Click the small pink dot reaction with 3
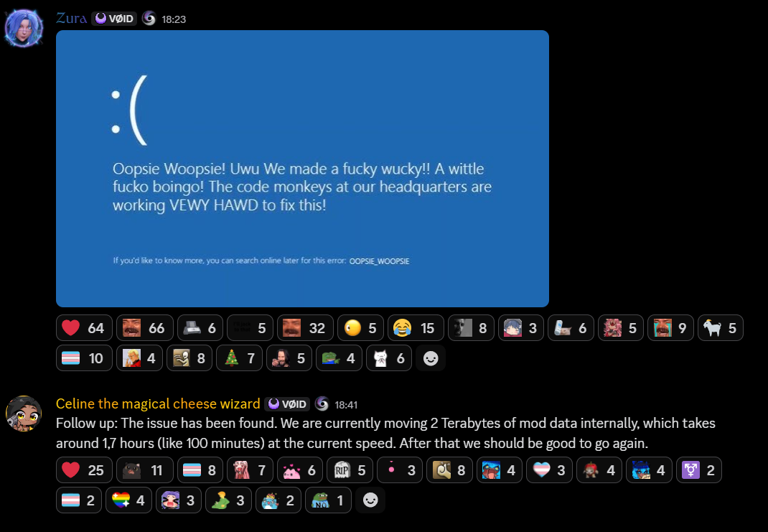This screenshot has height=532, width=768. [x=400, y=470]
